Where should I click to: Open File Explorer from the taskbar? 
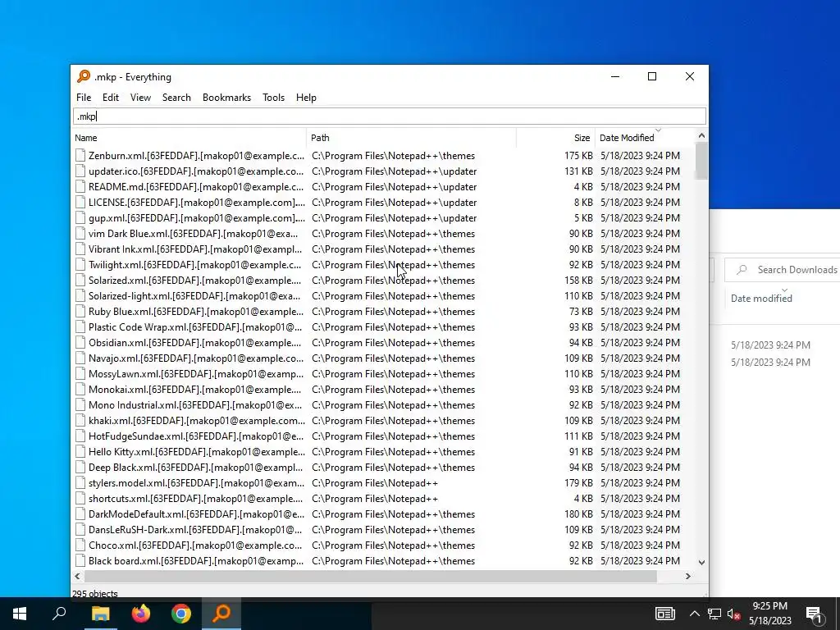click(x=100, y=614)
